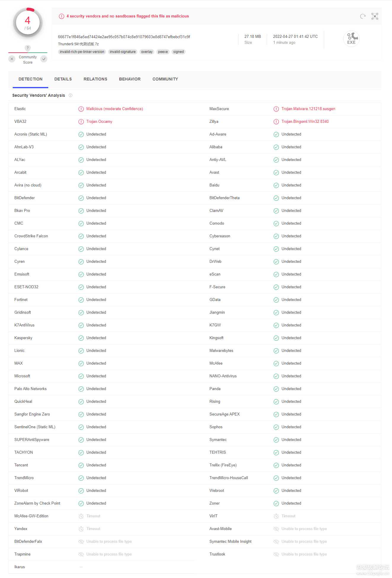
Task: Click the invalid-signature tag
Action: pyautogui.click(x=123, y=52)
